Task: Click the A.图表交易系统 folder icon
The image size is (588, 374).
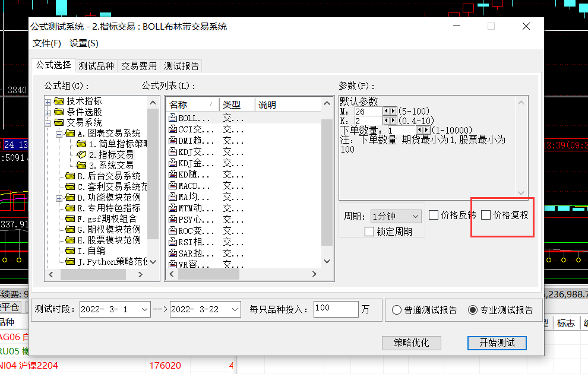Action: (70, 134)
